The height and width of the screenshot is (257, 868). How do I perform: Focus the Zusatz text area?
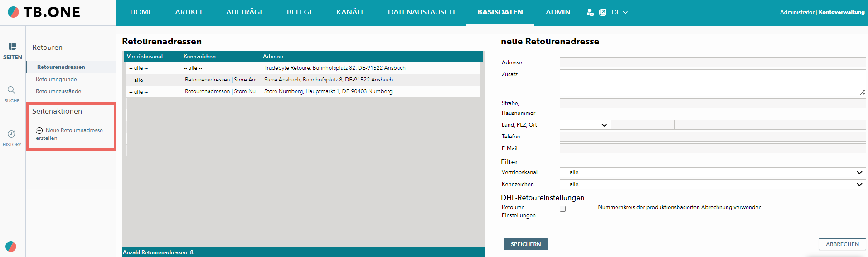pyautogui.click(x=713, y=83)
